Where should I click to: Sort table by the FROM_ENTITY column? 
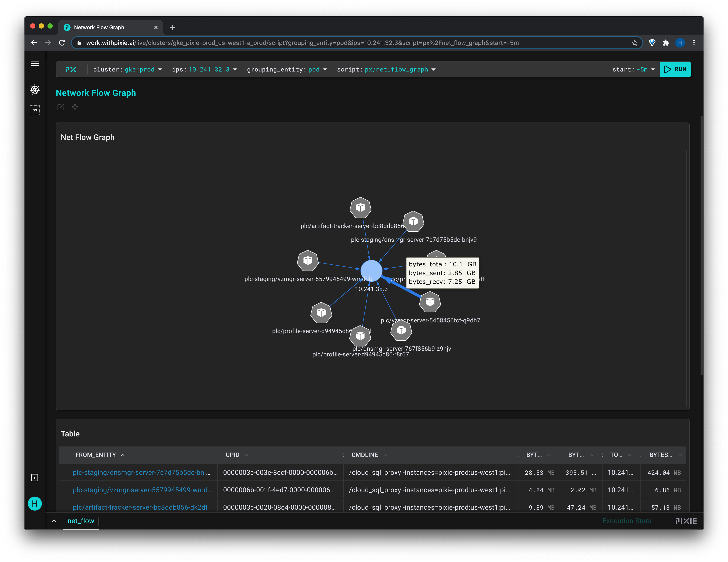96,455
